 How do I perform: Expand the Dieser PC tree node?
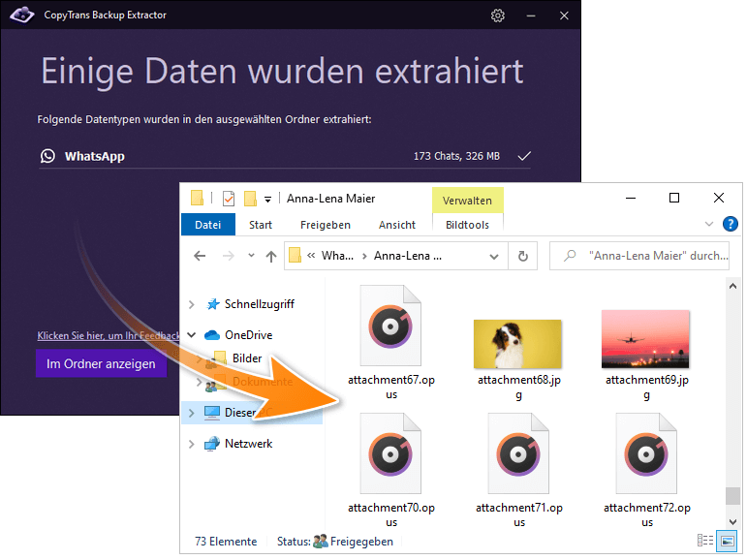pyautogui.click(x=192, y=413)
